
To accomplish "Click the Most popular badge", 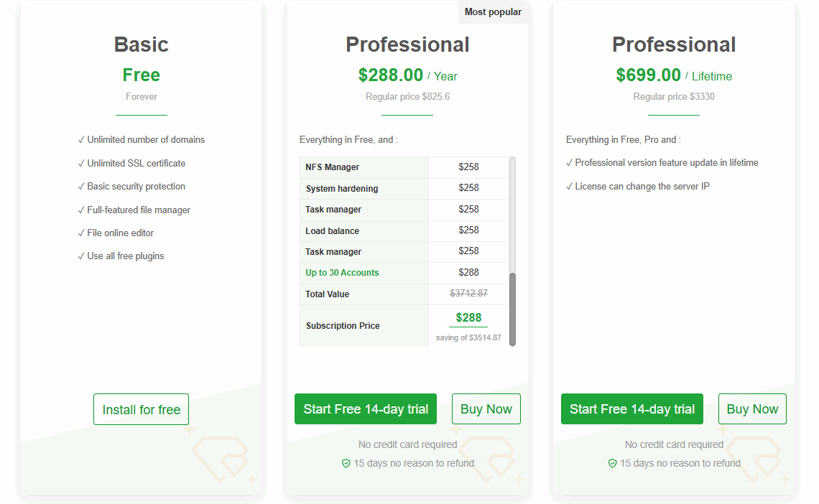I will [x=493, y=11].
